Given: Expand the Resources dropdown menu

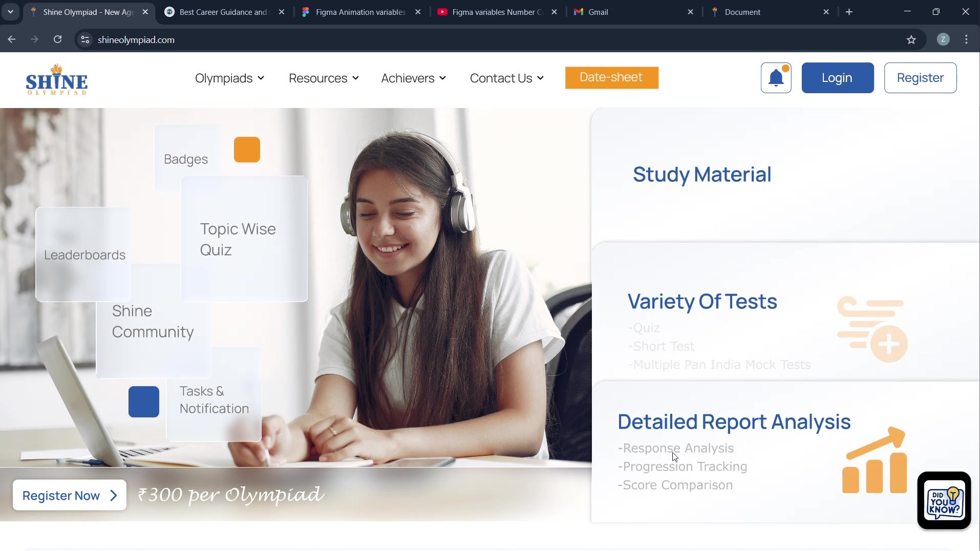Looking at the screenshot, I should pyautogui.click(x=324, y=78).
